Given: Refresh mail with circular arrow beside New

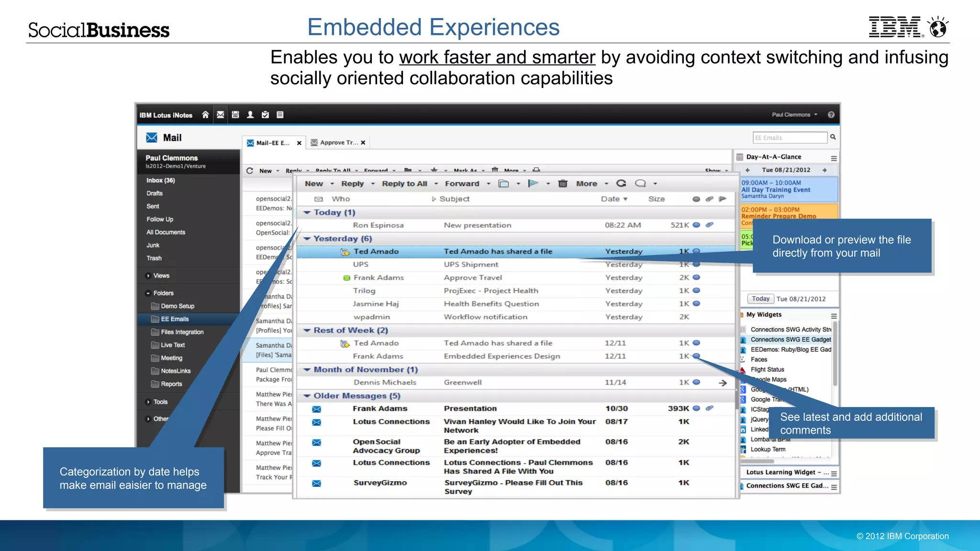Looking at the screenshot, I should click(x=250, y=170).
